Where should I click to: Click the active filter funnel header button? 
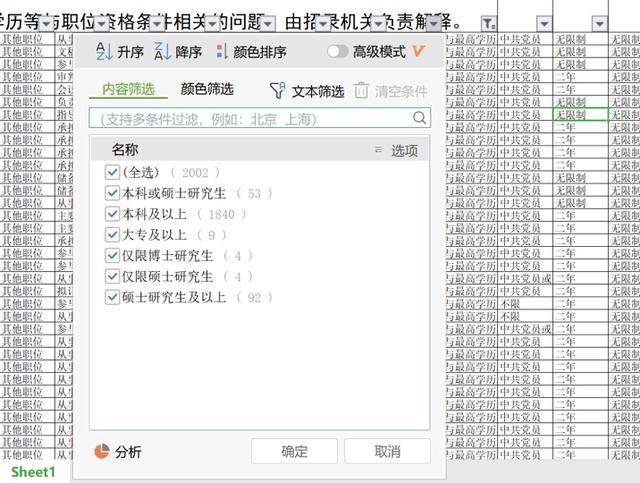point(489,24)
